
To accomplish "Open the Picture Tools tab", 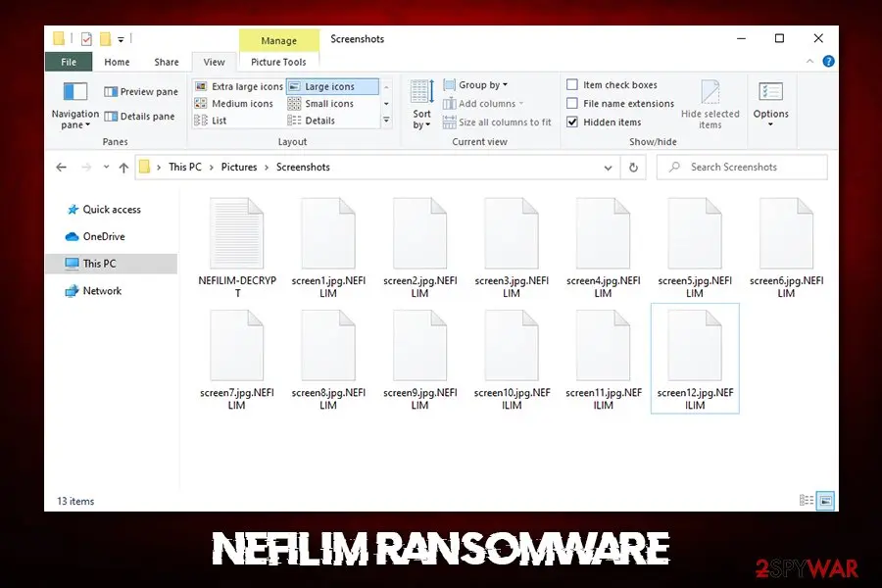I will tap(278, 62).
